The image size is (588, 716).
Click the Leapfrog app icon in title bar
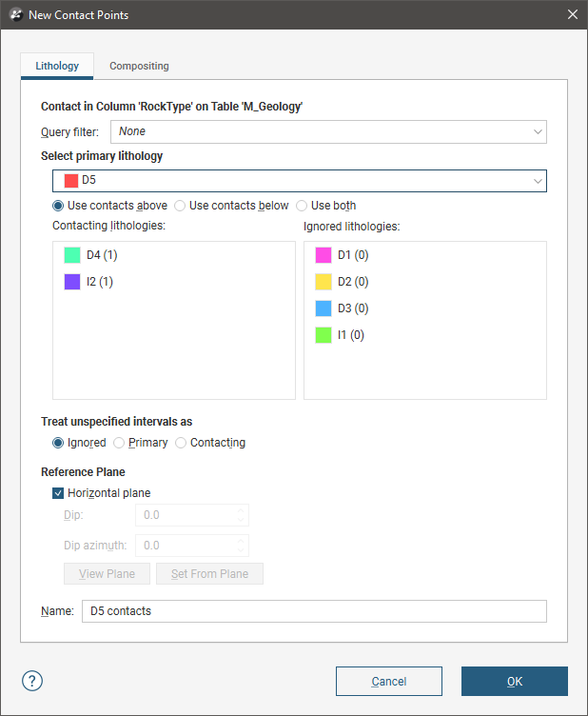coord(14,14)
